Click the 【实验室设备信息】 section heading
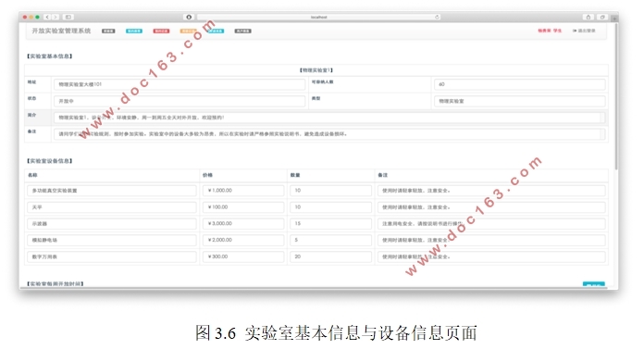The width and height of the screenshot is (644, 362). click(50, 161)
